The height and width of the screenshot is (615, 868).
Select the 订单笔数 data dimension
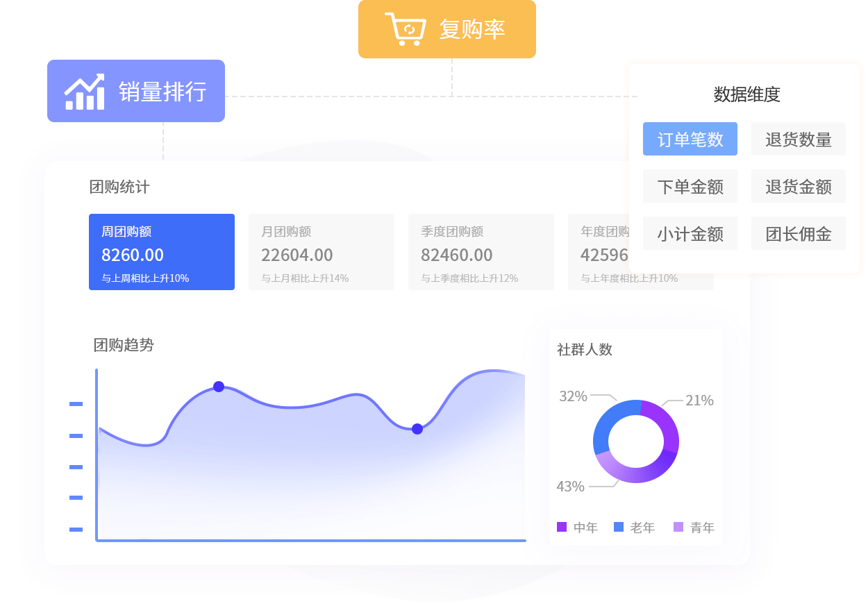(x=690, y=139)
